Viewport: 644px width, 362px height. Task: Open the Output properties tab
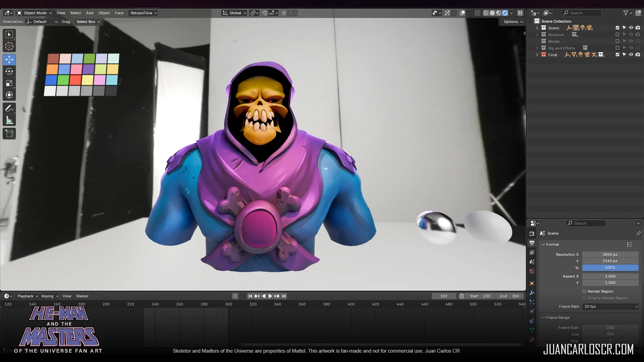pyautogui.click(x=532, y=243)
